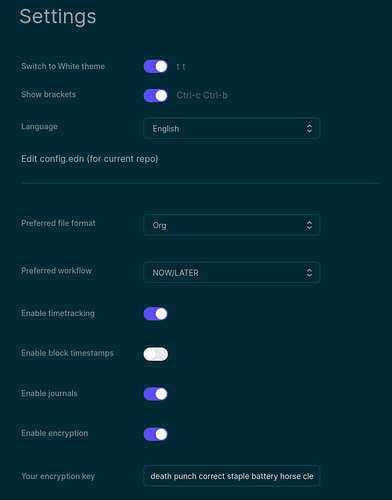Click the Preferred workflow label
The image size is (392, 500).
(56, 271)
